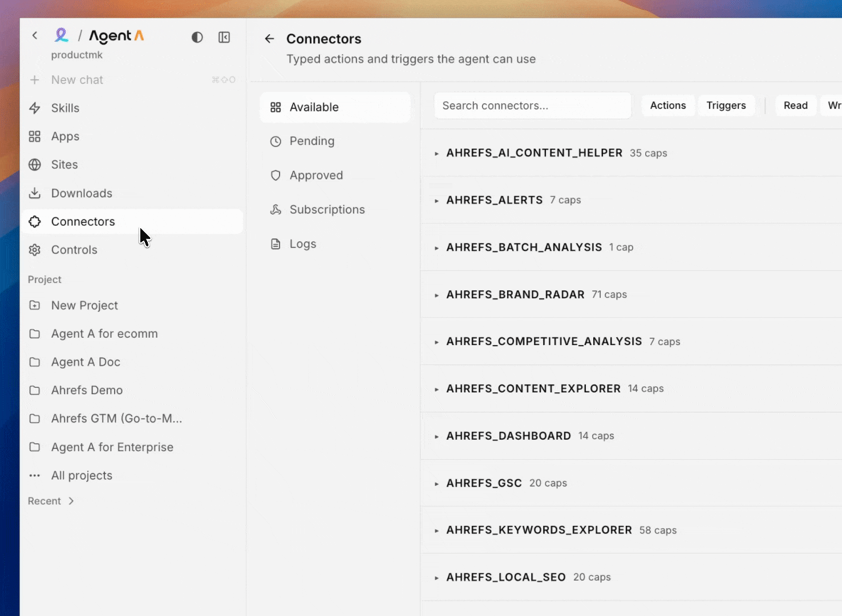842x616 pixels.
Task: Create a New Project
Action: (132, 305)
